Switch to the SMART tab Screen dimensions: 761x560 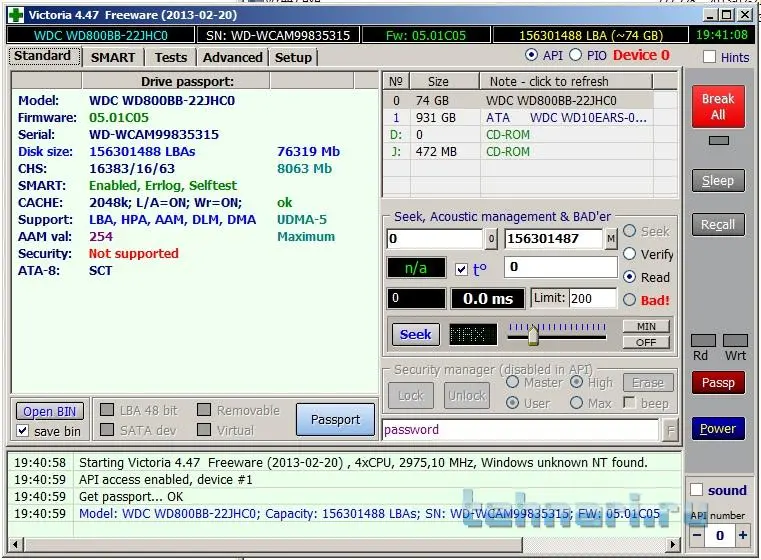tap(113, 57)
